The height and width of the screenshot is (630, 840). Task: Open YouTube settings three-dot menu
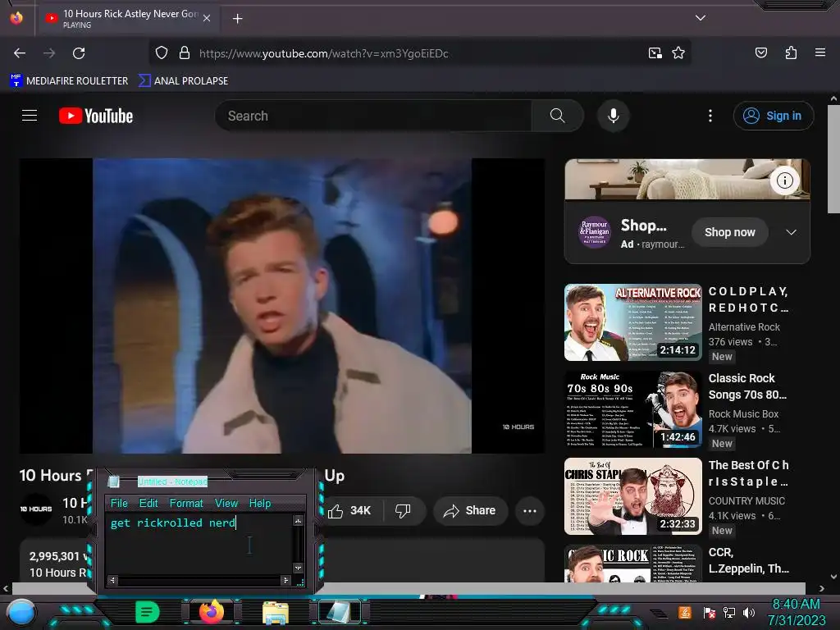click(710, 116)
